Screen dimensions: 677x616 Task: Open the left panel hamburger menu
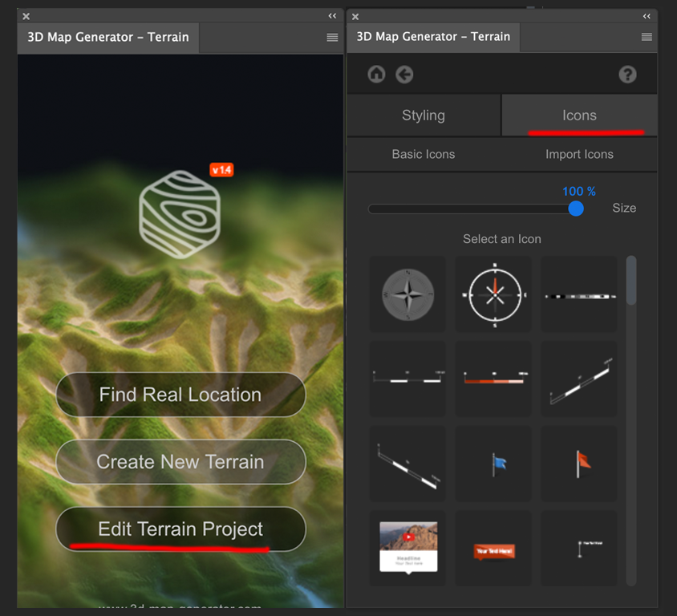[x=332, y=38]
